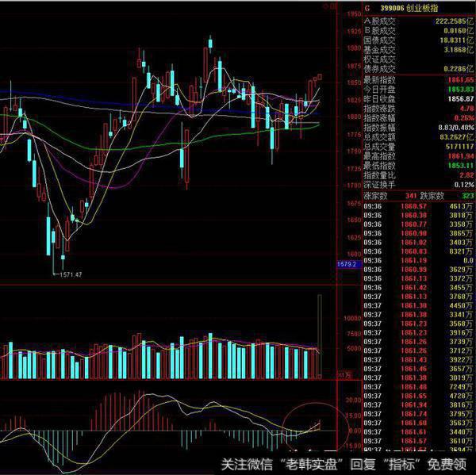Click the tick row priced 1861.43

pyautogui.click(x=419, y=360)
